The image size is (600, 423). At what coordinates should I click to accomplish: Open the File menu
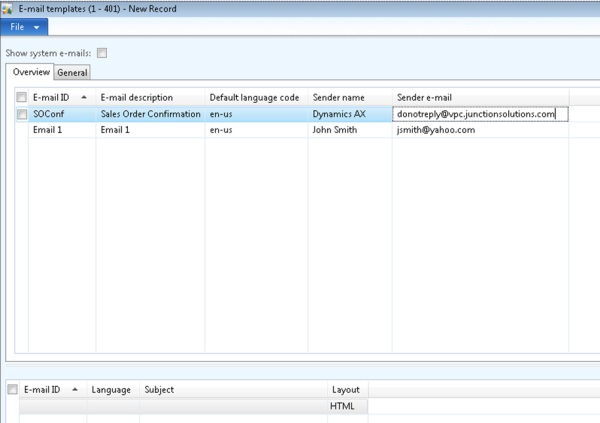point(18,27)
